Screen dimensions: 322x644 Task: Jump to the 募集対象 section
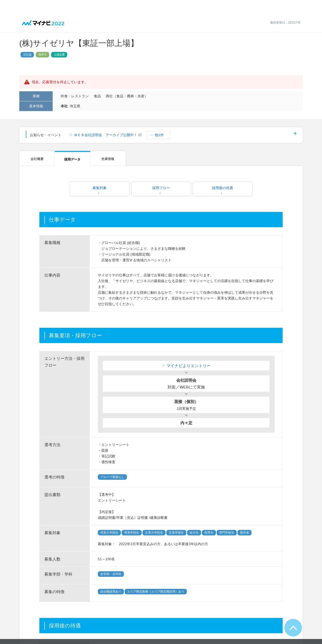tap(100, 189)
